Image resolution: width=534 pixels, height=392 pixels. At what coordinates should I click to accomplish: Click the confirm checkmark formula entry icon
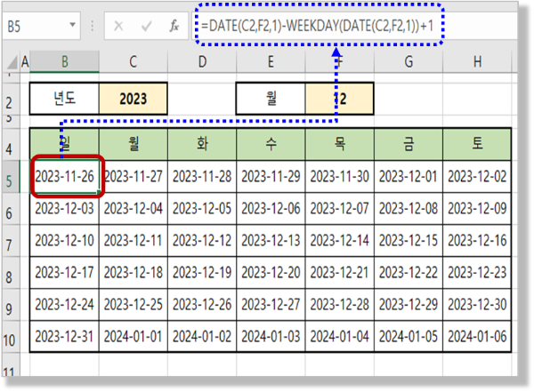147,26
